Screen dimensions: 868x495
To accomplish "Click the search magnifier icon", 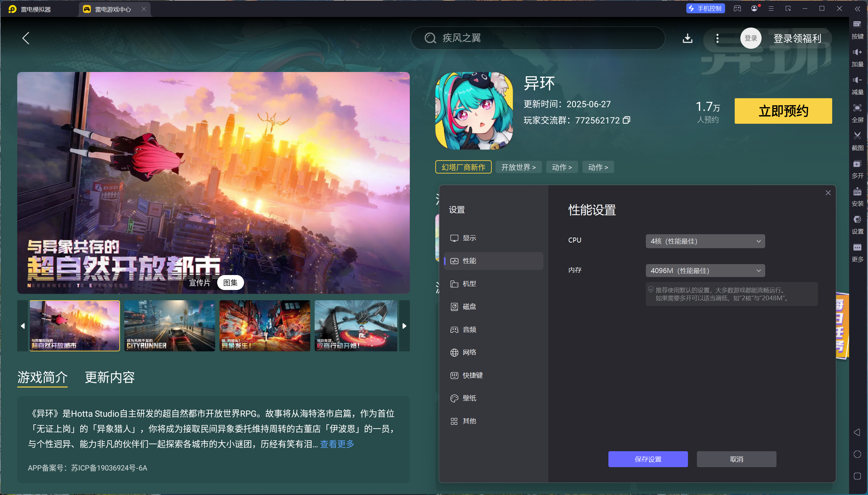I will click(x=430, y=38).
